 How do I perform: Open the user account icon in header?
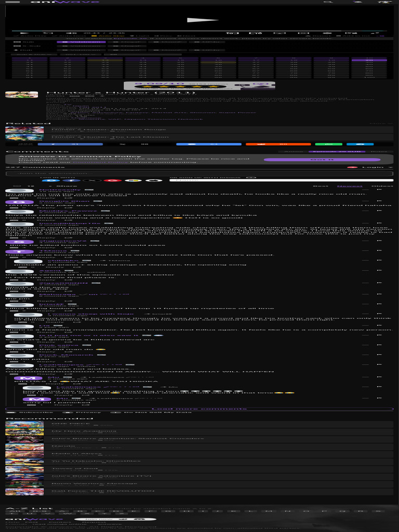pos(384,2)
